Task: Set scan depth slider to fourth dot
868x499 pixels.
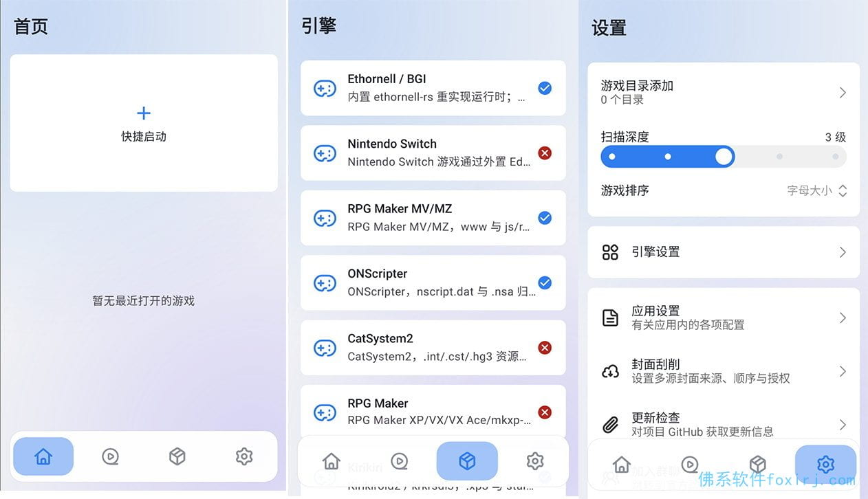Action: click(x=779, y=157)
